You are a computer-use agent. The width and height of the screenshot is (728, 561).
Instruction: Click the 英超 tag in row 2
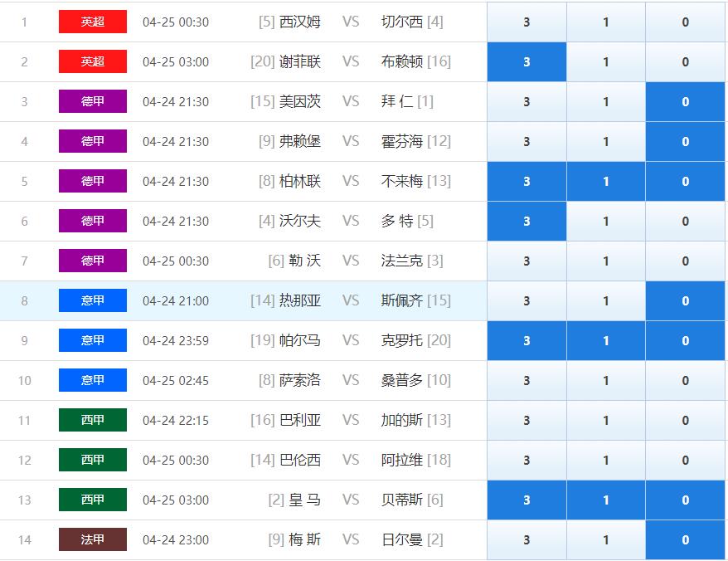(93, 61)
